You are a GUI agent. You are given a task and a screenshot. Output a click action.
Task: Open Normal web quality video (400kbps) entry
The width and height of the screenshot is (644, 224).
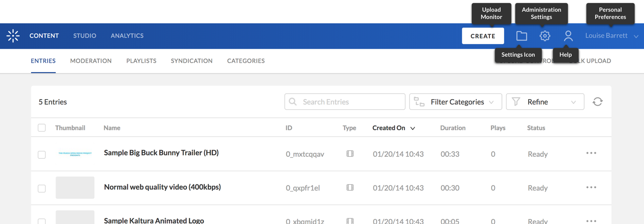pos(162,187)
